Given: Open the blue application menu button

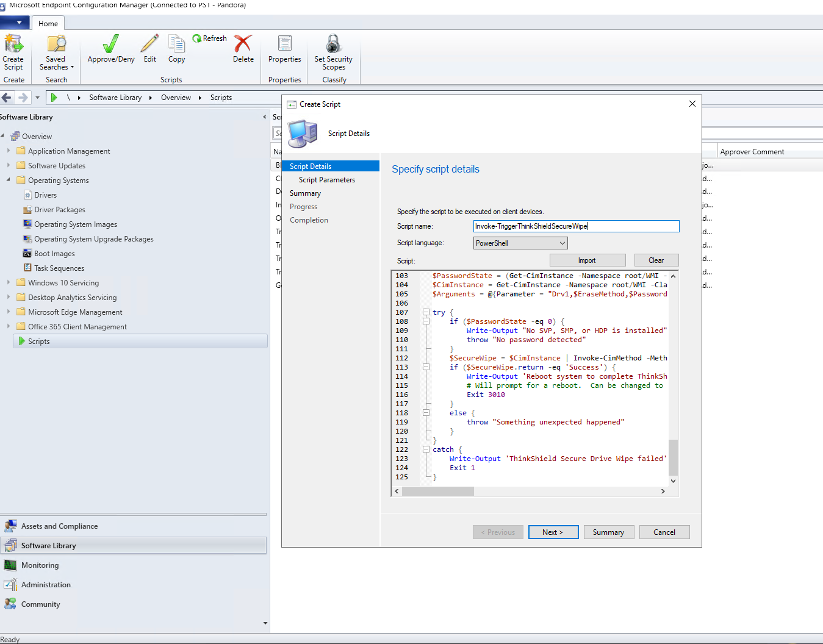Looking at the screenshot, I should coord(15,23).
